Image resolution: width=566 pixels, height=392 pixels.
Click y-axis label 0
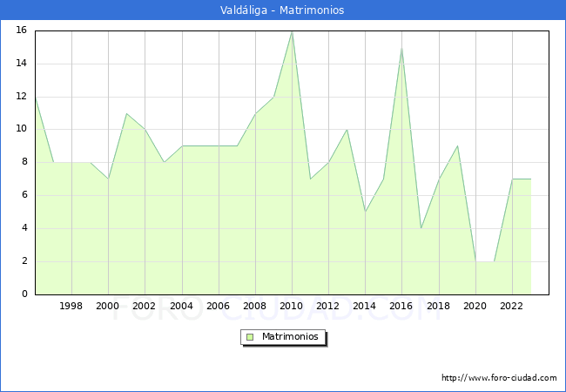click(24, 294)
